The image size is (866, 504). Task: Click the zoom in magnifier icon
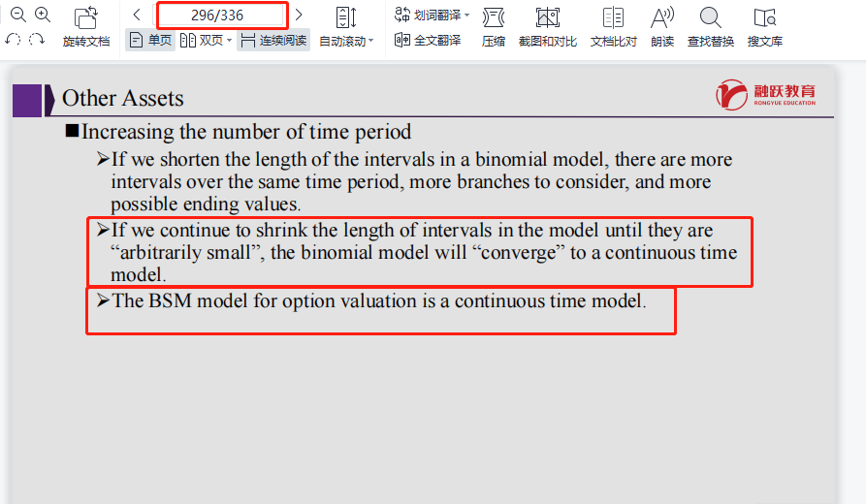(42, 15)
